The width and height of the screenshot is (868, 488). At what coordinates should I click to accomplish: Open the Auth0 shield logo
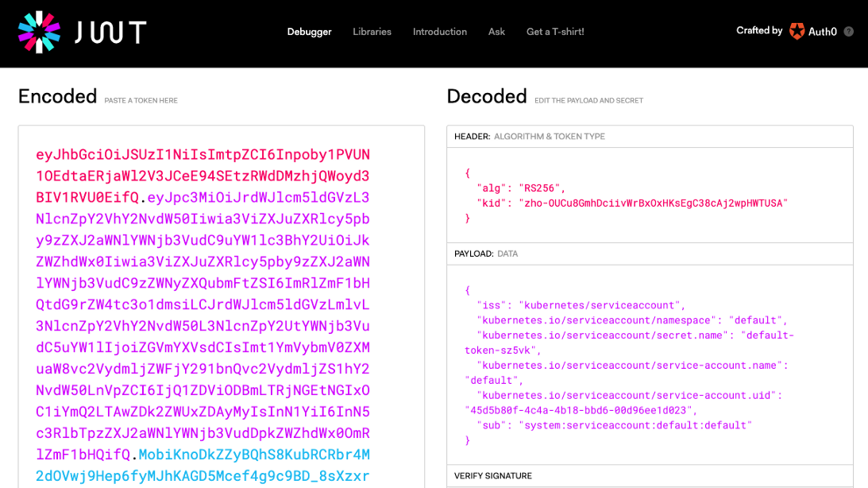(797, 32)
